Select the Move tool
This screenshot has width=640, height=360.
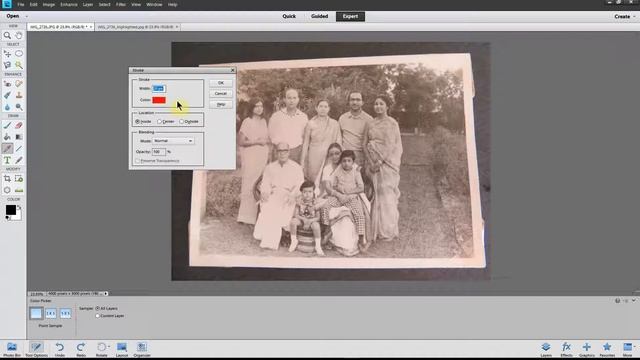click(7, 54)
